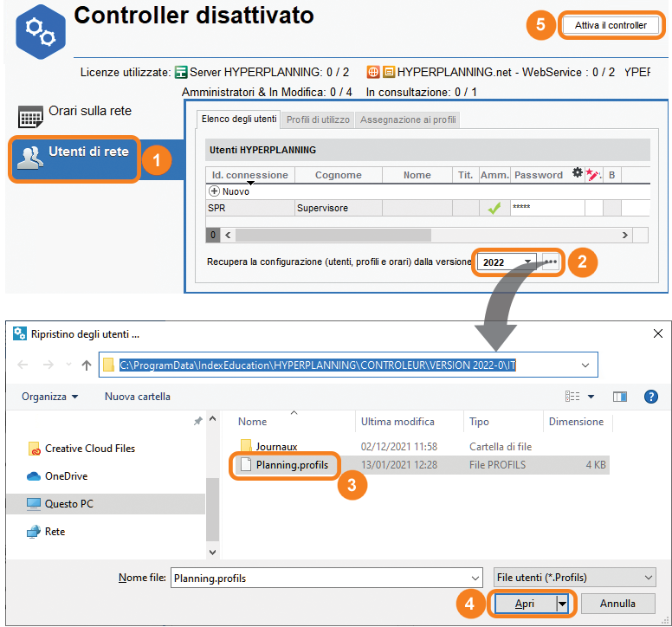Toggle the preview pane icon
This screenshot has height=627, width=672.
pos(620,397)
